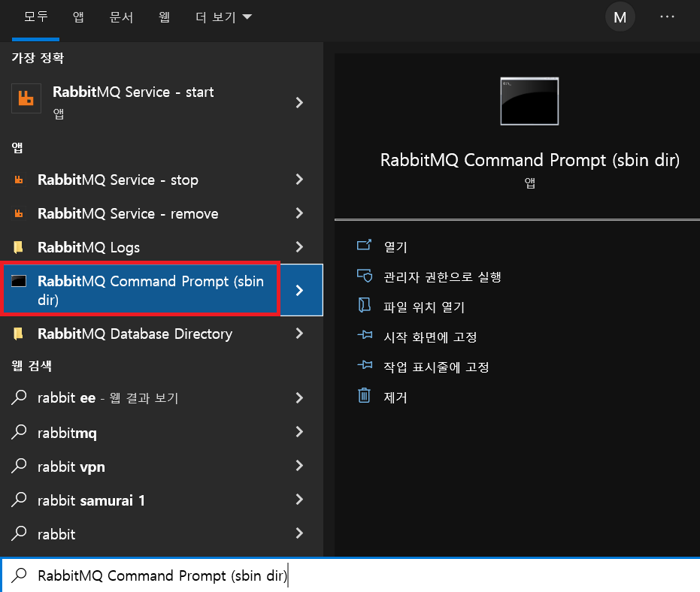Expand RabbitMQ Database Directory details arrow
Screen dimensions: 700x592
299,334
